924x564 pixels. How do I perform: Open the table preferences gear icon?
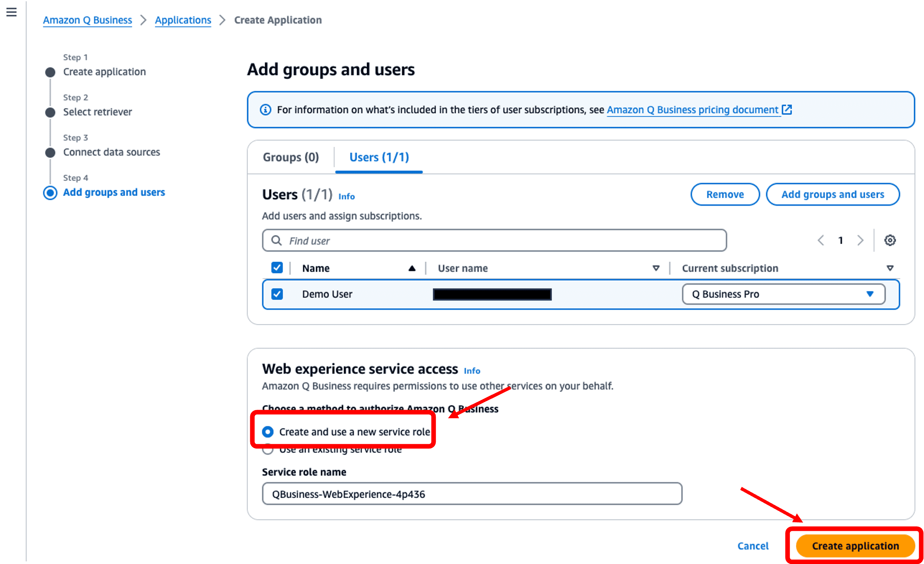point(890,240)
